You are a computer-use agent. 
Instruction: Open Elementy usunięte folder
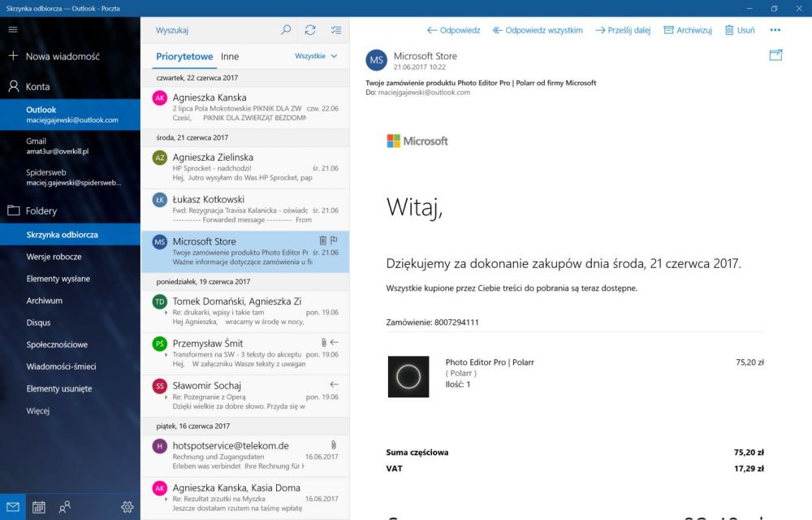tap(70, 388)
